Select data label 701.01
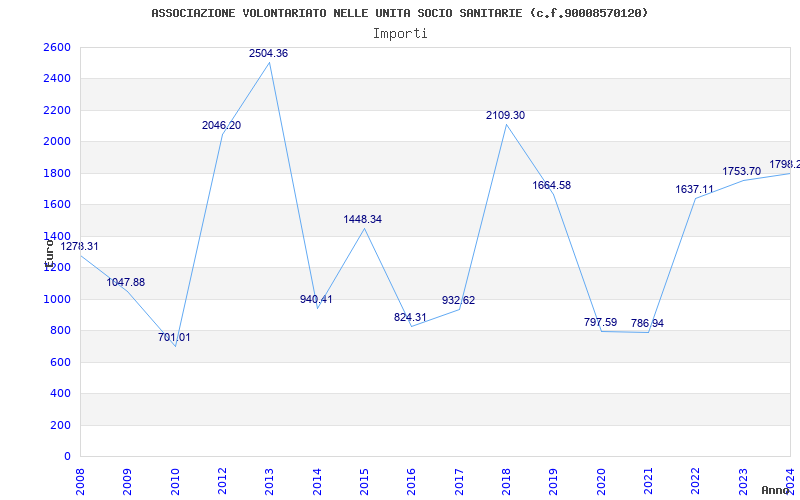Screen dimensions: 800x500 pyautogui.click(x=174, y=337)
